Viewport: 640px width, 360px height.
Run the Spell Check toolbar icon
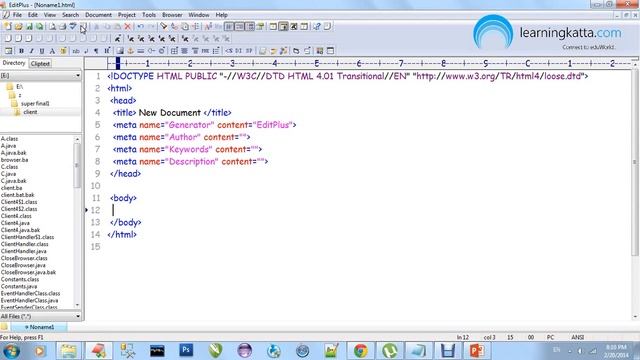coord(73,27)
